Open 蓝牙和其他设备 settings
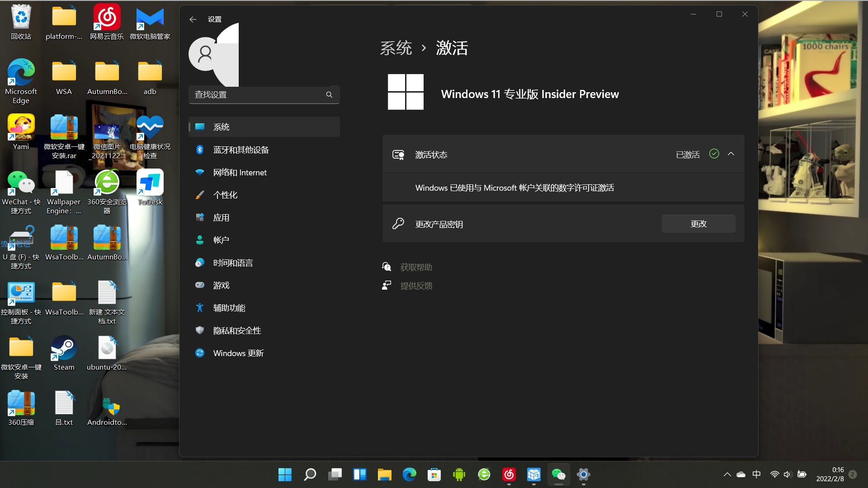The width and height of the screenshot is (868, 488). click(x=264, y=150)
